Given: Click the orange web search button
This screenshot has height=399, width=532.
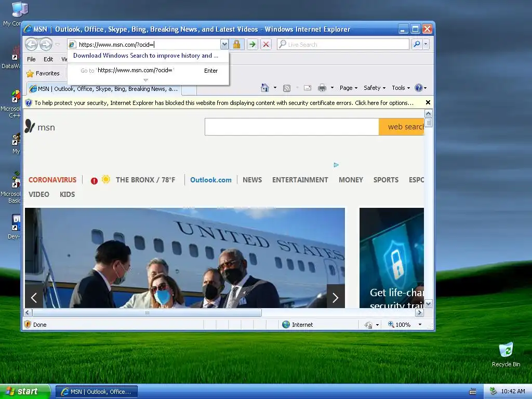Looking at the screenshot, I should point(402,127).
